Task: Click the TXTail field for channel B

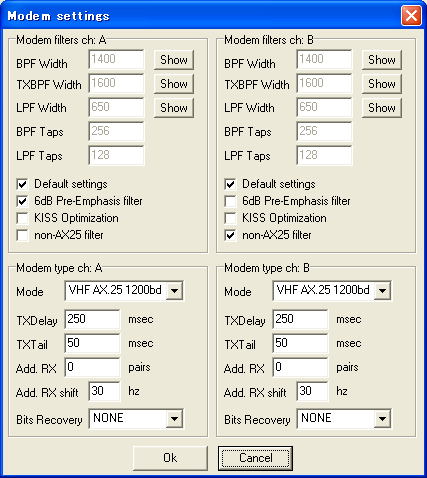Action: [300, 343]
